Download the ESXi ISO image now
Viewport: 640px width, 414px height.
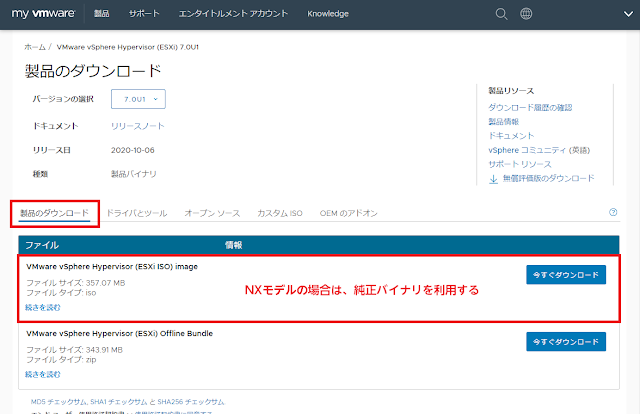coord(566,275)
